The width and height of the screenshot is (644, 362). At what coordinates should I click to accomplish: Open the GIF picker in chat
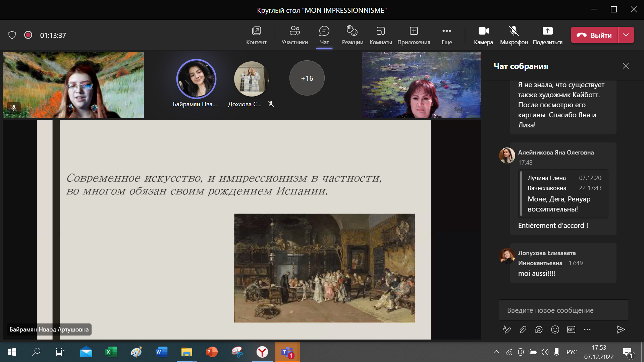click(x=571, y=329)
